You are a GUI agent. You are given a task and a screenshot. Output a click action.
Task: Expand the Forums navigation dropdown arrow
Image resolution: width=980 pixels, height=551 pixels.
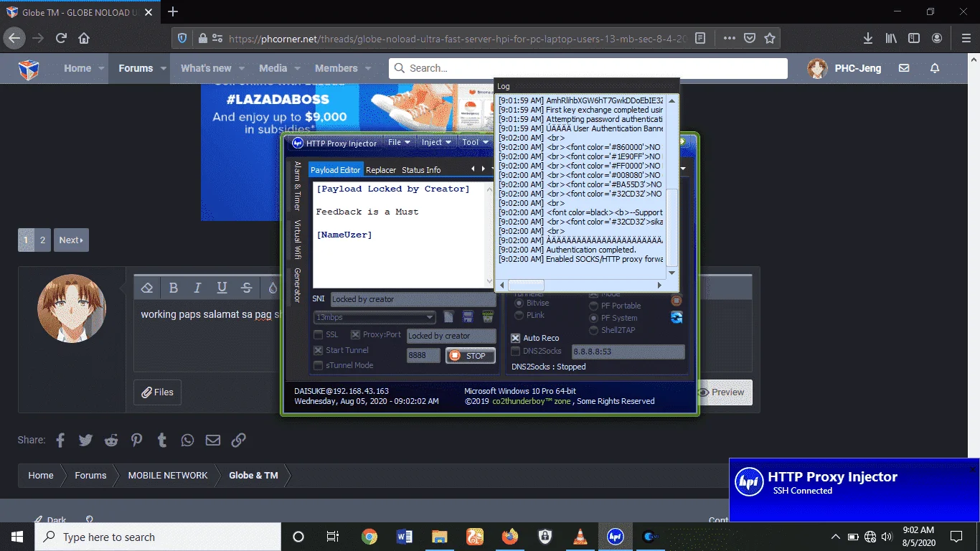point(164,69)
